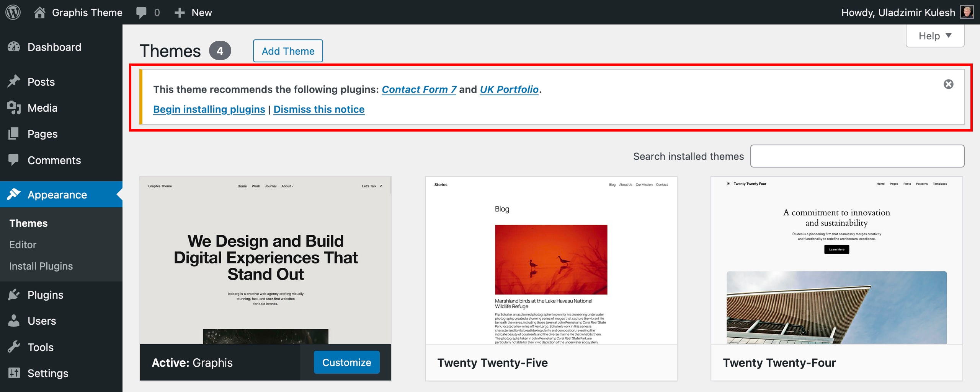
Task: Open the Graphis Theme home icon
Action: click(x=39, y=12)
